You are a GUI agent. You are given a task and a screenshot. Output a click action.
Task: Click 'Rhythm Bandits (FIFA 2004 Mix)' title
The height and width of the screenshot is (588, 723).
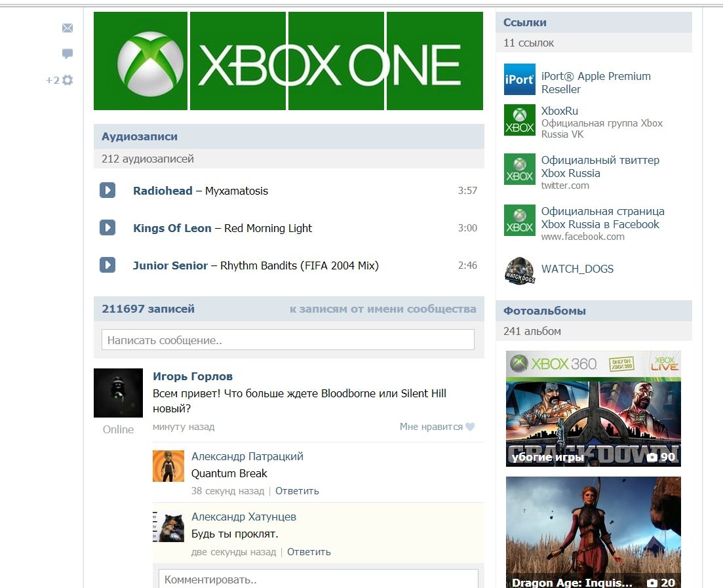pos(300,265)
